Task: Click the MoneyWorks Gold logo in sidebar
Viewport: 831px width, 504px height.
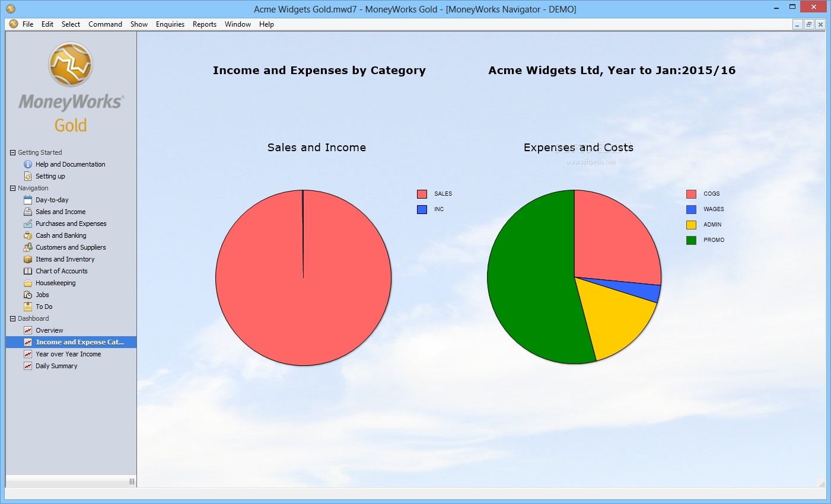Action: coord(71,88)
